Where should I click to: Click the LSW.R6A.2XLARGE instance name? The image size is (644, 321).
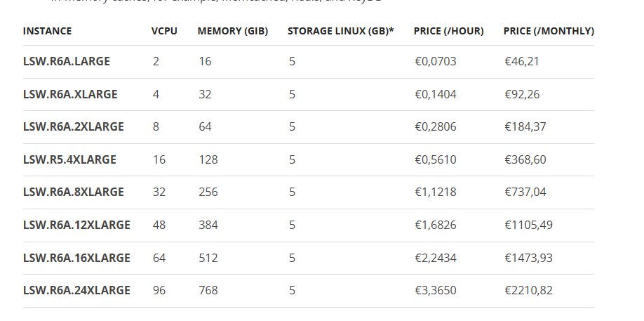(74, 126)
